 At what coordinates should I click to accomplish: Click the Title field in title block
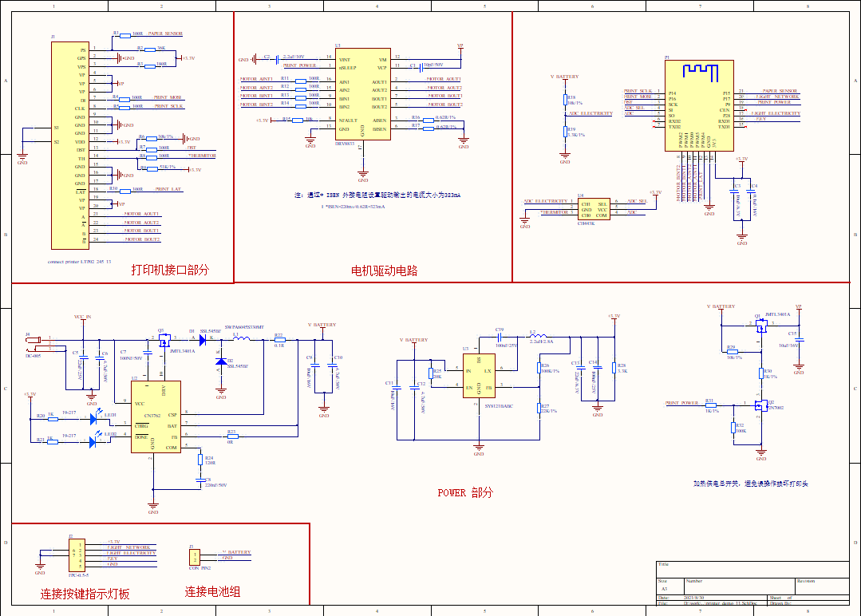pyautogui.click(x=752, y=570)
